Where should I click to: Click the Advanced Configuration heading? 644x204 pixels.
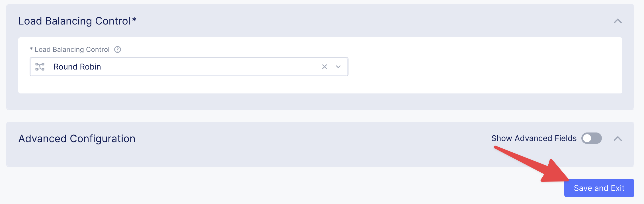pyautogui.click(x=77, y=139)
